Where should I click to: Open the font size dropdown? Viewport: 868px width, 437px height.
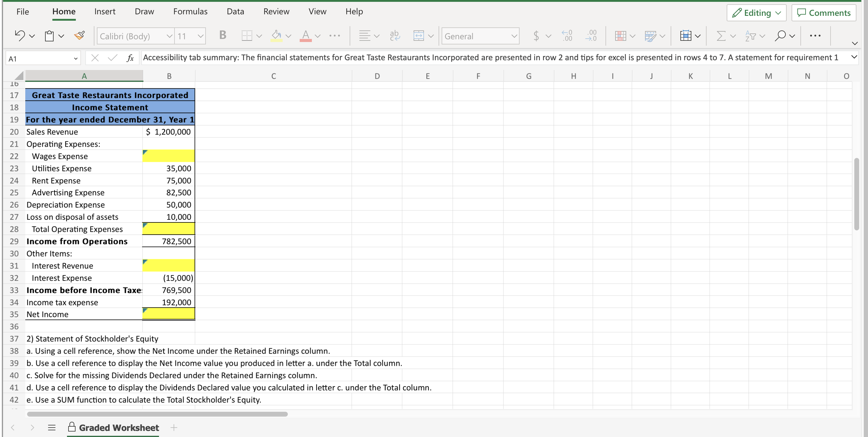[x=201, y=36]
